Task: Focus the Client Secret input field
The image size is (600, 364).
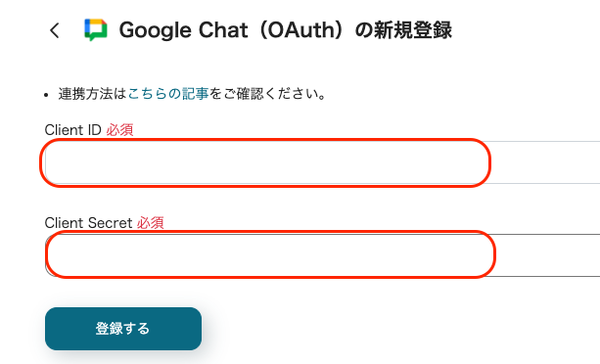Action: pos(322,255)
